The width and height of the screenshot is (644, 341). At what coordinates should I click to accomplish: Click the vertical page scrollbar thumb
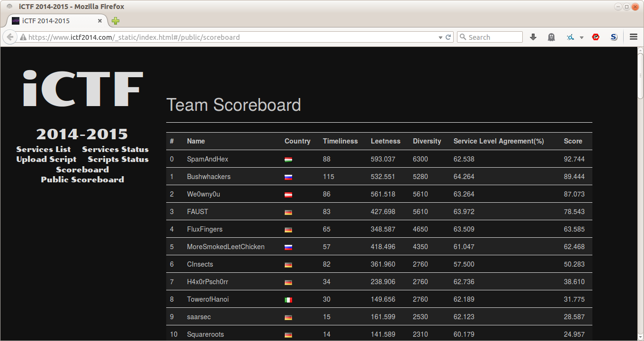640,76
